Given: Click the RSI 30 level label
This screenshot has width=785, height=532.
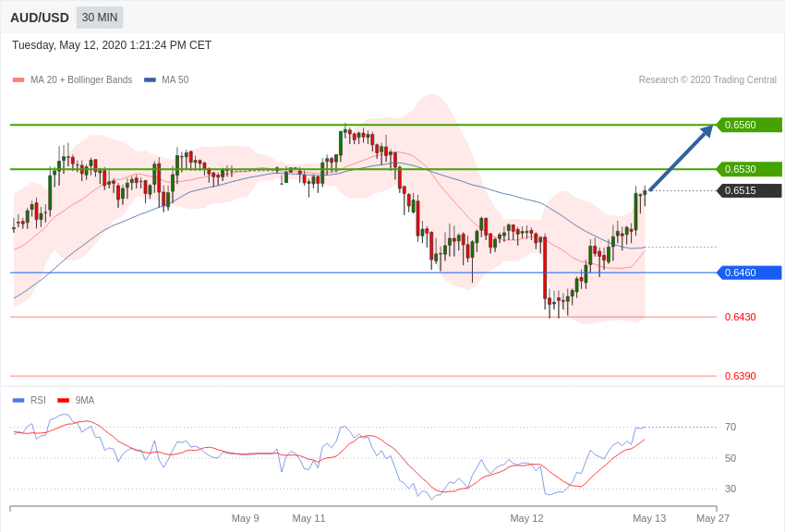Looking at the screenshot, I should pos(731,489).
